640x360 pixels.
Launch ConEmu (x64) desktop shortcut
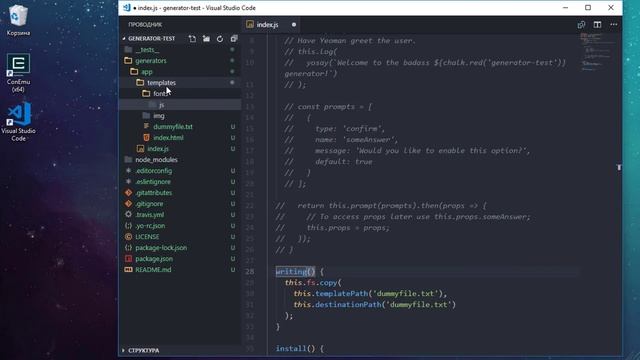[18, 73]
